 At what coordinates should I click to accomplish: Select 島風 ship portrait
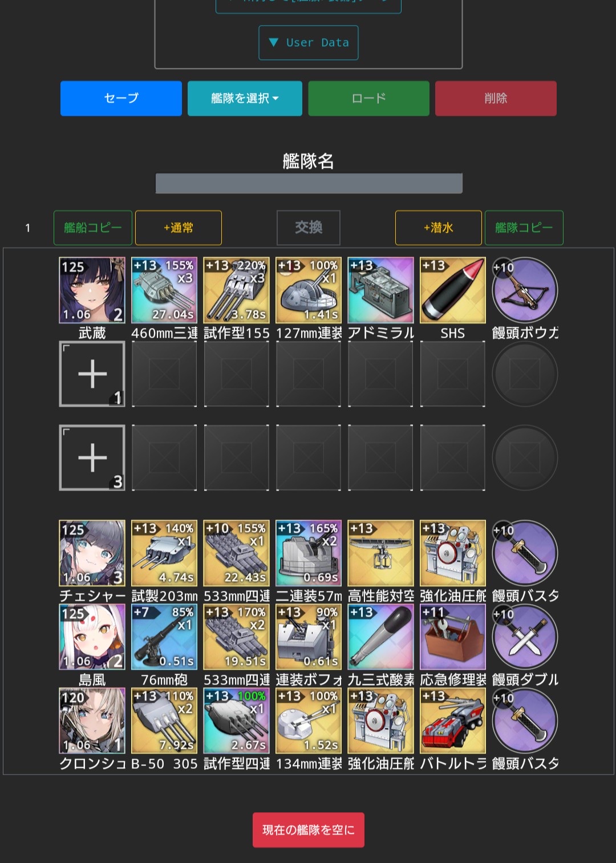tap(92, 637)
